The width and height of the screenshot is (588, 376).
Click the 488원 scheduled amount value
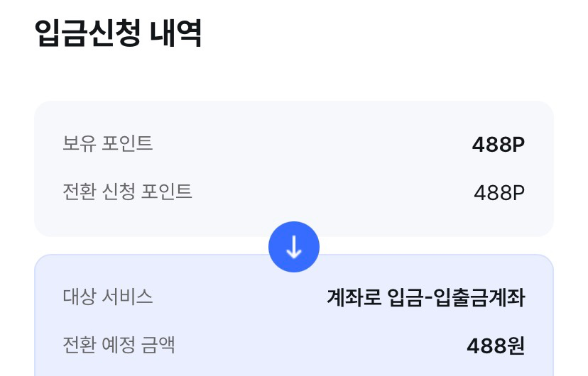(495, 346)
